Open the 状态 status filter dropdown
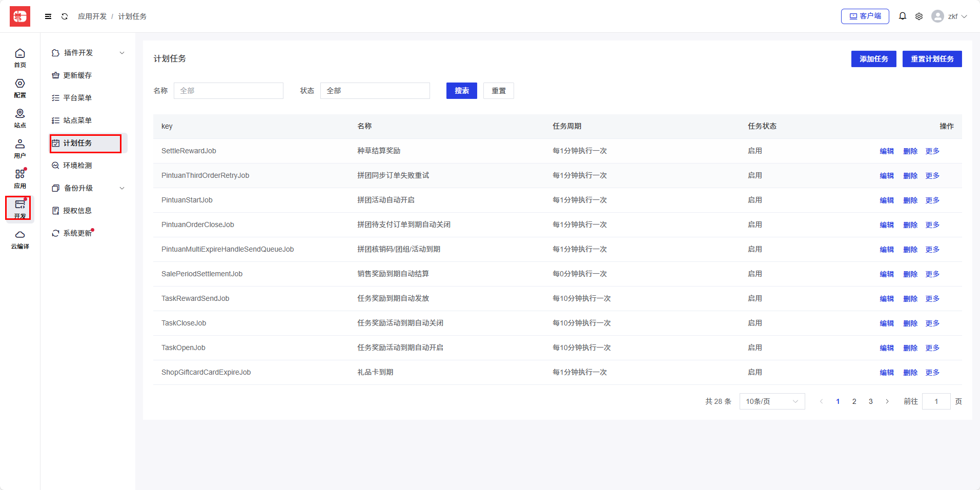 [375, 91]
